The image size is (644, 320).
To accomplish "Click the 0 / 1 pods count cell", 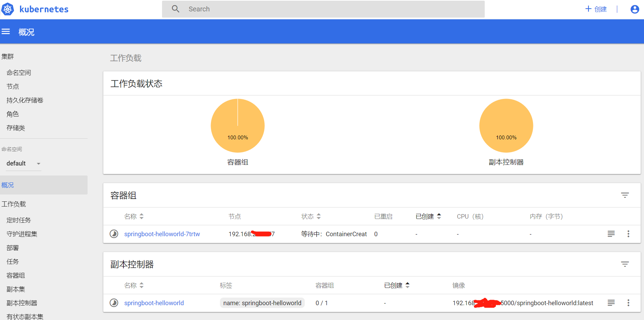I will pyautogui.click(x=322, y=303).
